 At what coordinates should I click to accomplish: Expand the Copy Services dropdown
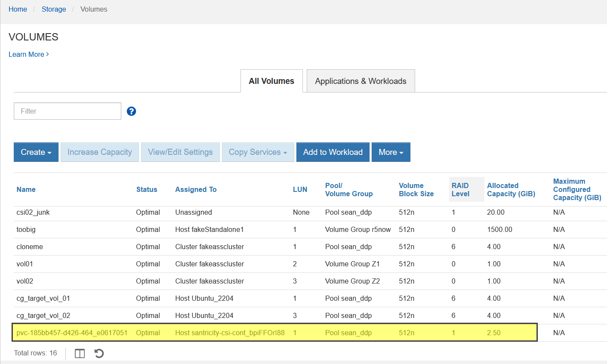(x=258, y=152)
